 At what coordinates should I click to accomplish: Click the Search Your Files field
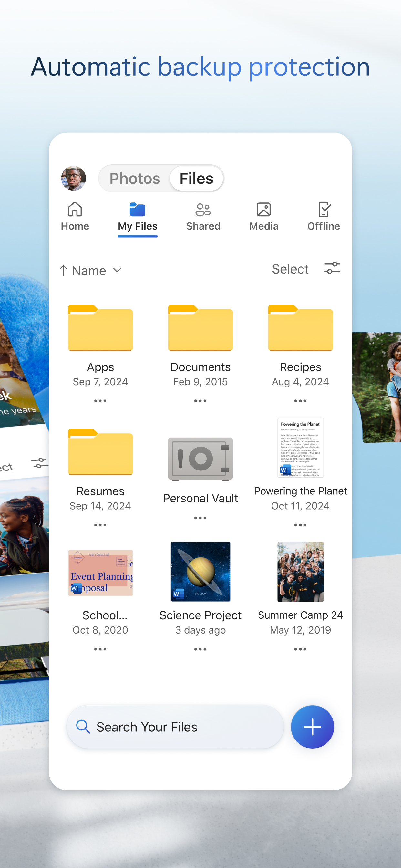pyautogui.click(x=175, y=727)
